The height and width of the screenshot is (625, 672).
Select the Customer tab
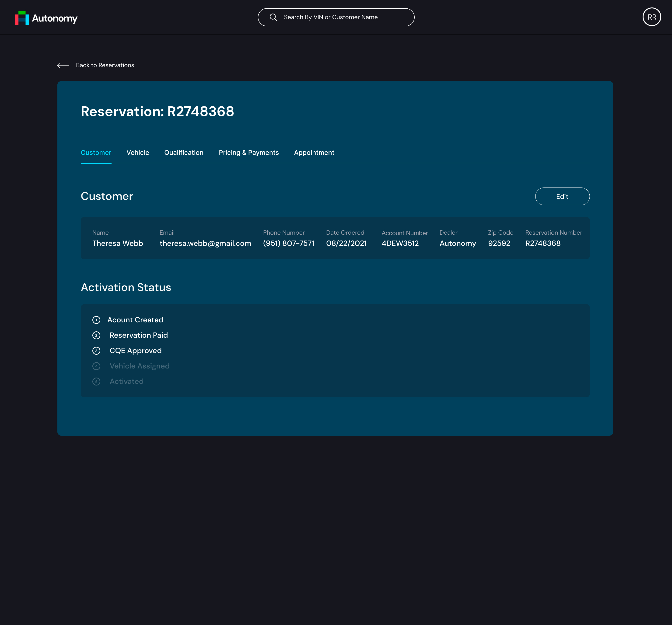tap(96, 153)
